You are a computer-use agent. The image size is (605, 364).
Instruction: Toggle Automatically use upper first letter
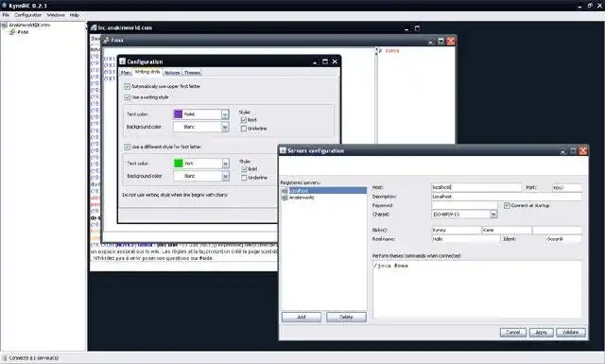[x=127, y=86]
